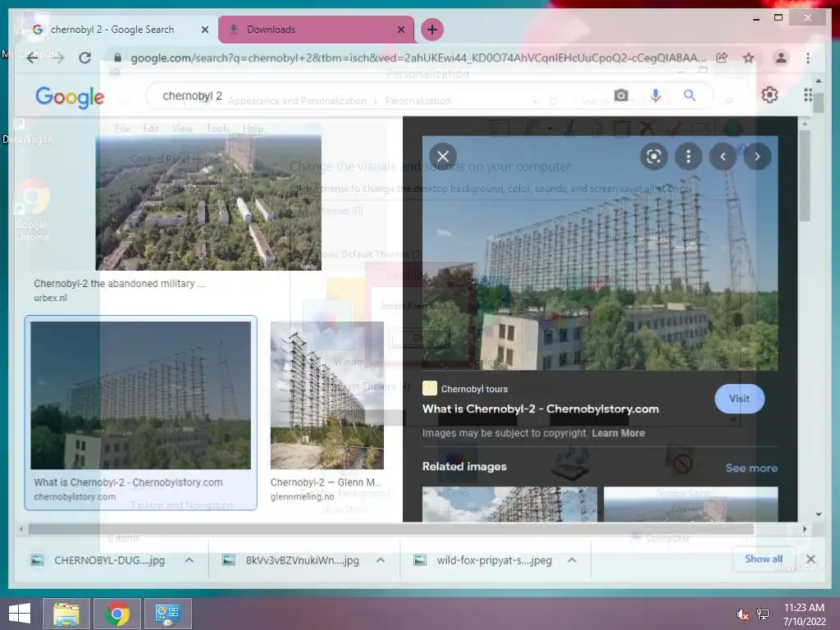
Task: Expand options for 8kVv3vBZVnukiWn...jpg download
Action: (x=381, y=560)
